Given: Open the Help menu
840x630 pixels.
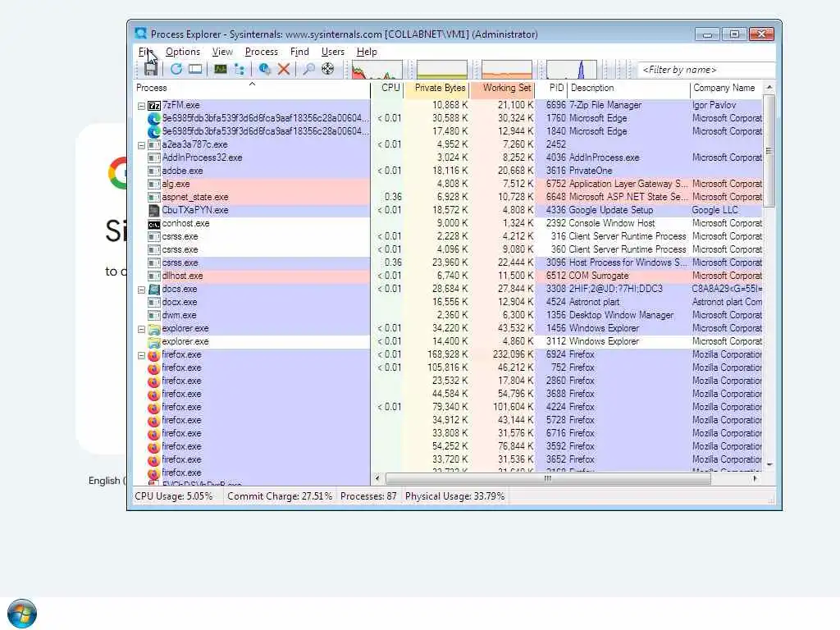Looking at the screenshot, I should tap(367, 52).
